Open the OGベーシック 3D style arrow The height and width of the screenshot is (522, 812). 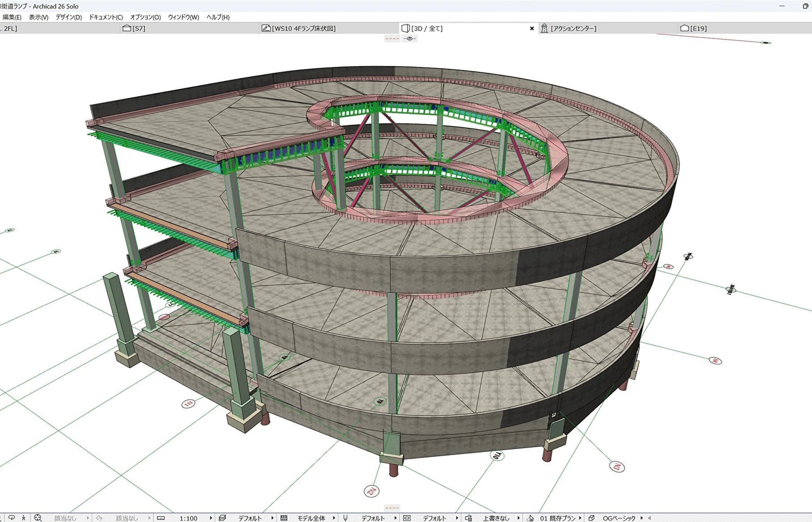[x=642, y=518]
